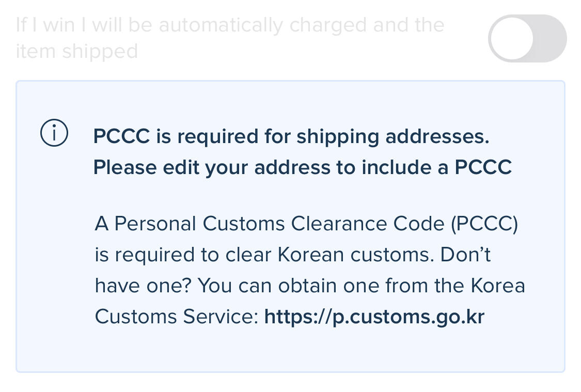Click "Please edit your address to include a PCCC"
This screenshot has width=581, height=392.
302,167
